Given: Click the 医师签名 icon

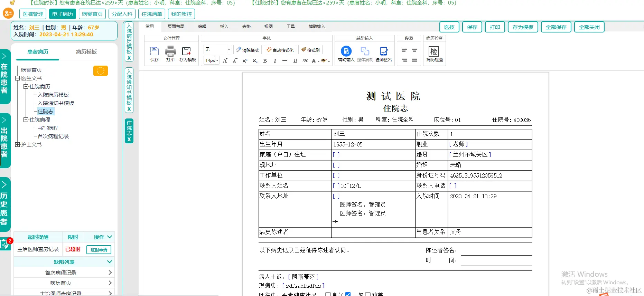Looking at the screenshot, I should click(x=384, y=51).
